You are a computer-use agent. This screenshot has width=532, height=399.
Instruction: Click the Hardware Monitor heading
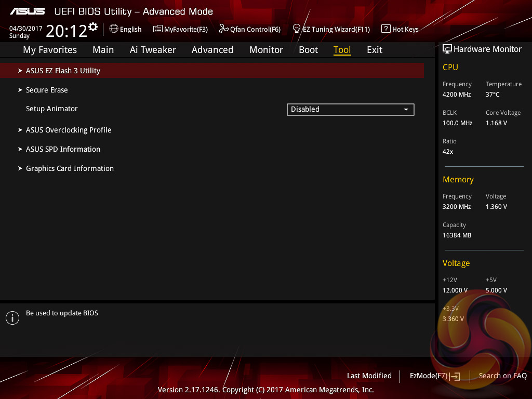(487, 49)
